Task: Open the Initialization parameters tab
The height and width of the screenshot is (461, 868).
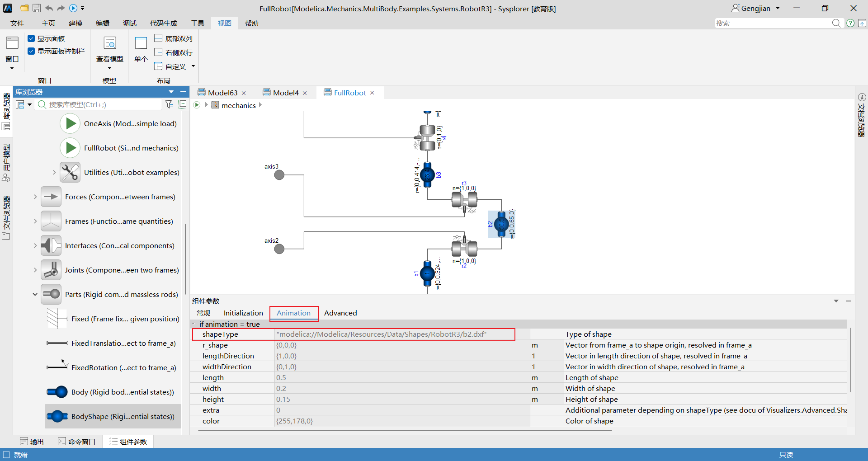Action: [243, 313]
